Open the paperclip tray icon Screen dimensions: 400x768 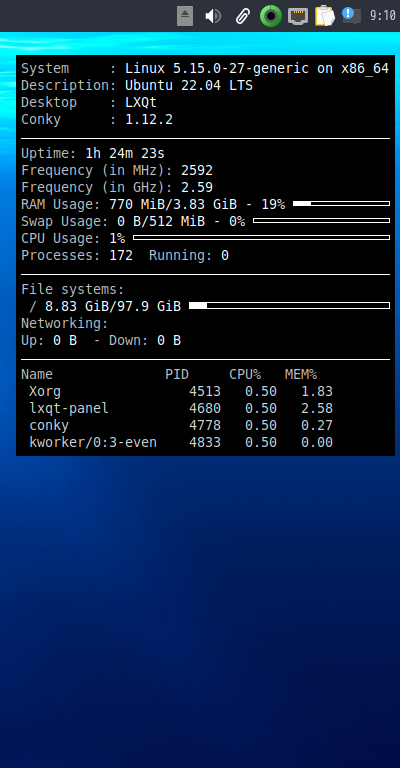(242, 16)
